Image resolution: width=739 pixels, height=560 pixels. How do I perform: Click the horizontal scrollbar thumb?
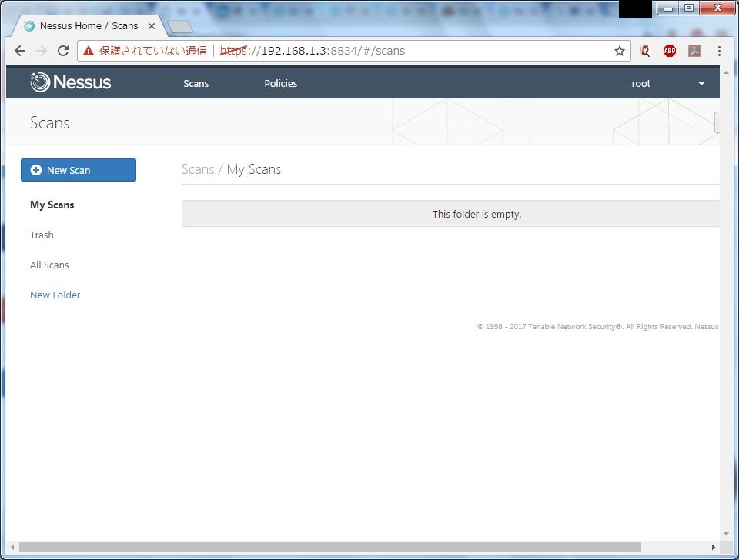(330, 547)
